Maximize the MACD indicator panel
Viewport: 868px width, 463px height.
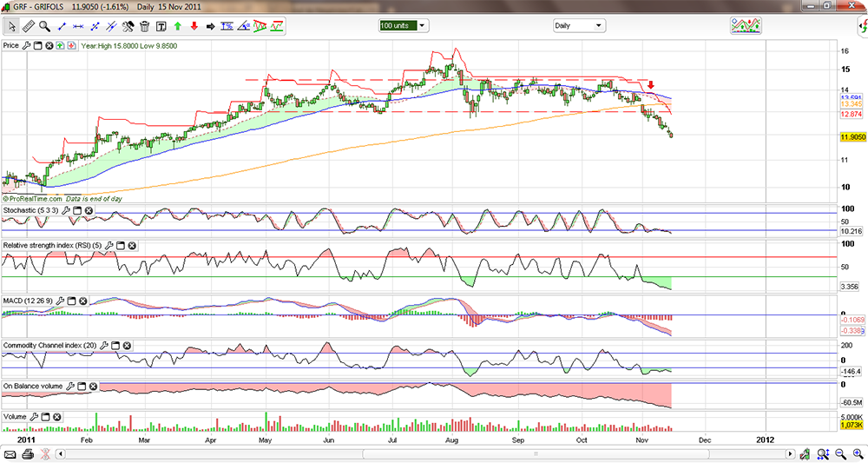[x=71, y=301]
